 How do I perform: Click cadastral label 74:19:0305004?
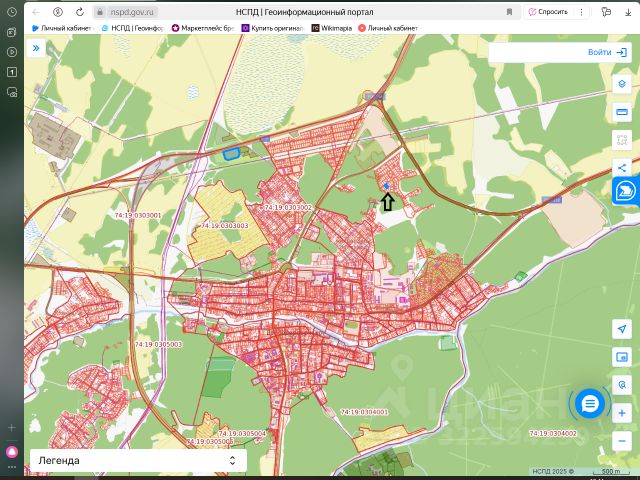pyautogui.click(x=242, y=433)
